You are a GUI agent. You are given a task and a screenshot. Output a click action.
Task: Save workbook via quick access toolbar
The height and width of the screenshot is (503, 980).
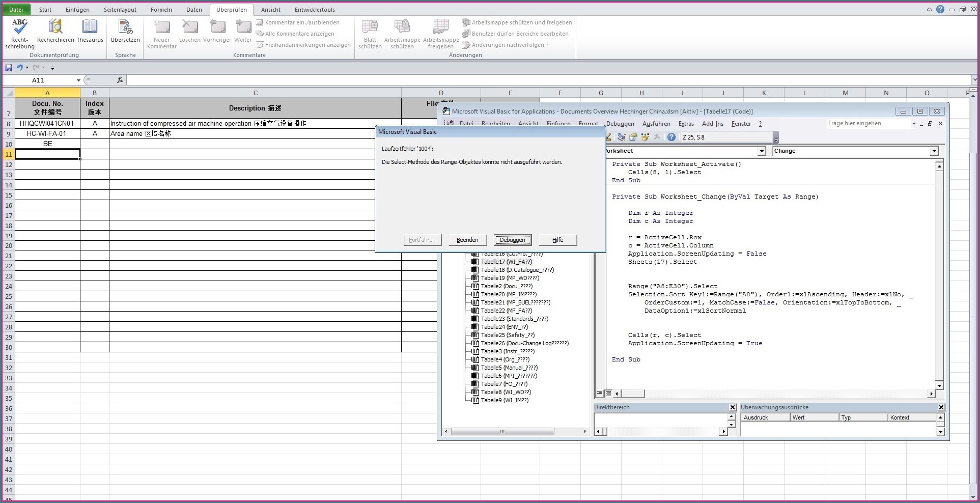point(9,67)
